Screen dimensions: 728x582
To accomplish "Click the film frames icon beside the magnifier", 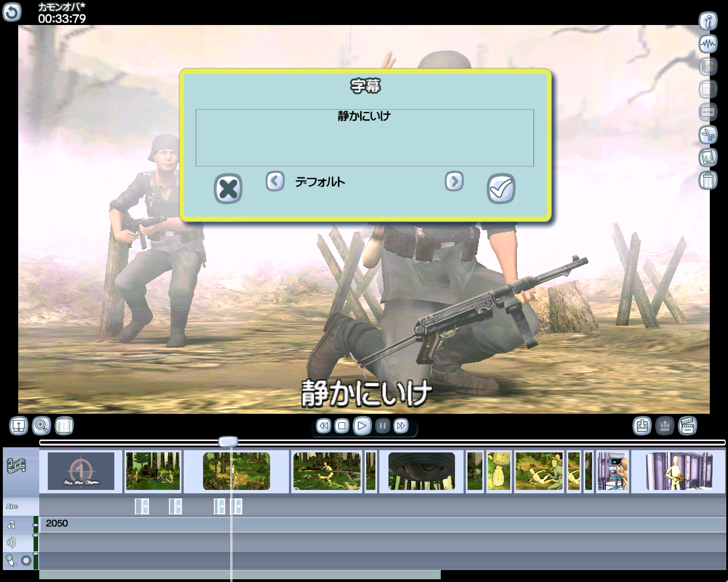I will pyautogui.click(x=64, y=426).
